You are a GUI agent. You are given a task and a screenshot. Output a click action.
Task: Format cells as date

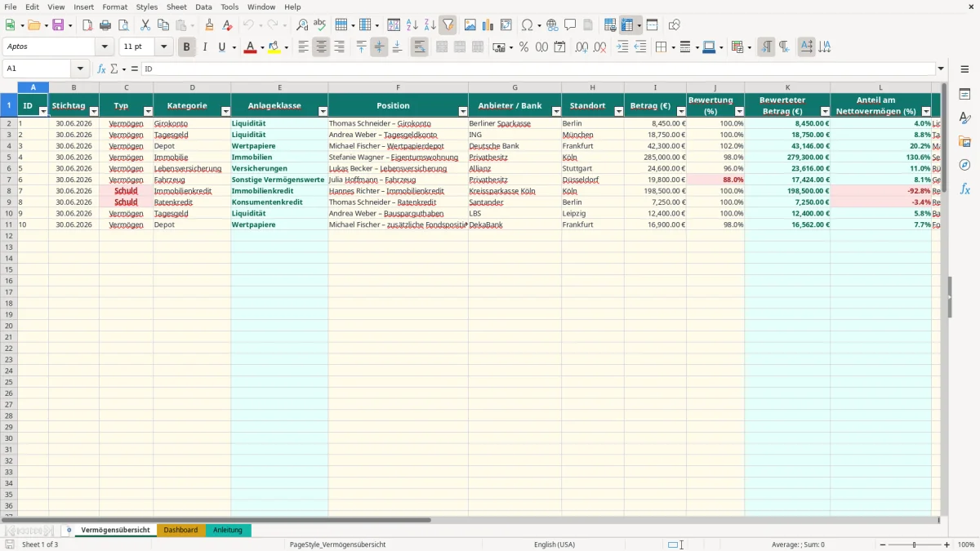pos(559,47)
